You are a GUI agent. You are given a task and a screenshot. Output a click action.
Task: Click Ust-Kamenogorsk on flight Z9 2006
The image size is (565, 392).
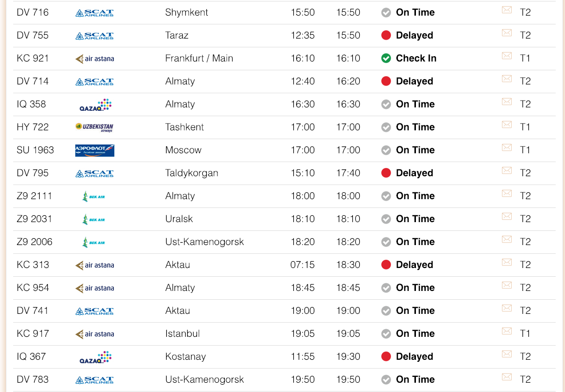coord(204,242)
